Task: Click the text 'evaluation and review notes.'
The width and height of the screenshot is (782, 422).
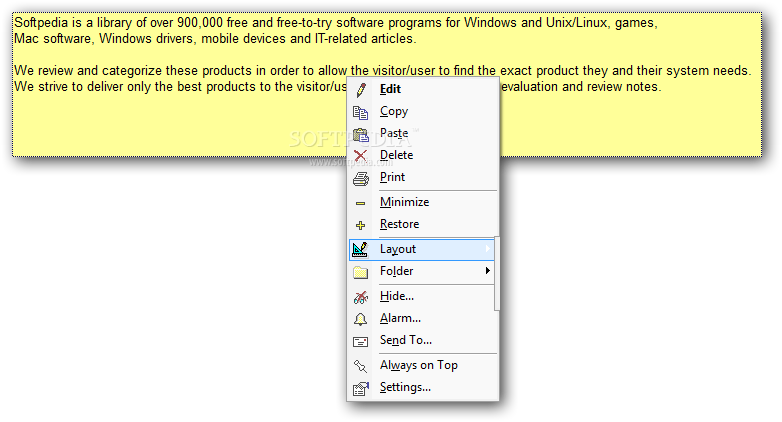Action: (581, 87)
